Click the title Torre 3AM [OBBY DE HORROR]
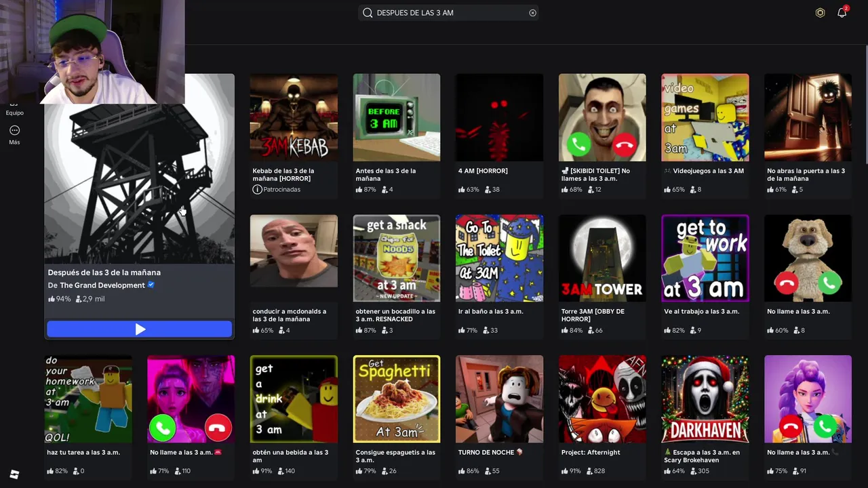 pos(593,316)
